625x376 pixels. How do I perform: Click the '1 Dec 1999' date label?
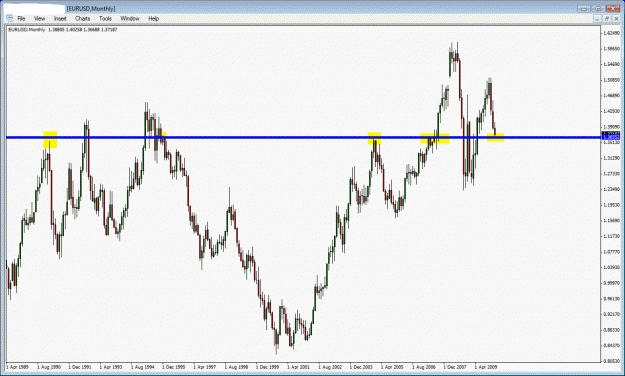[267, 367]
